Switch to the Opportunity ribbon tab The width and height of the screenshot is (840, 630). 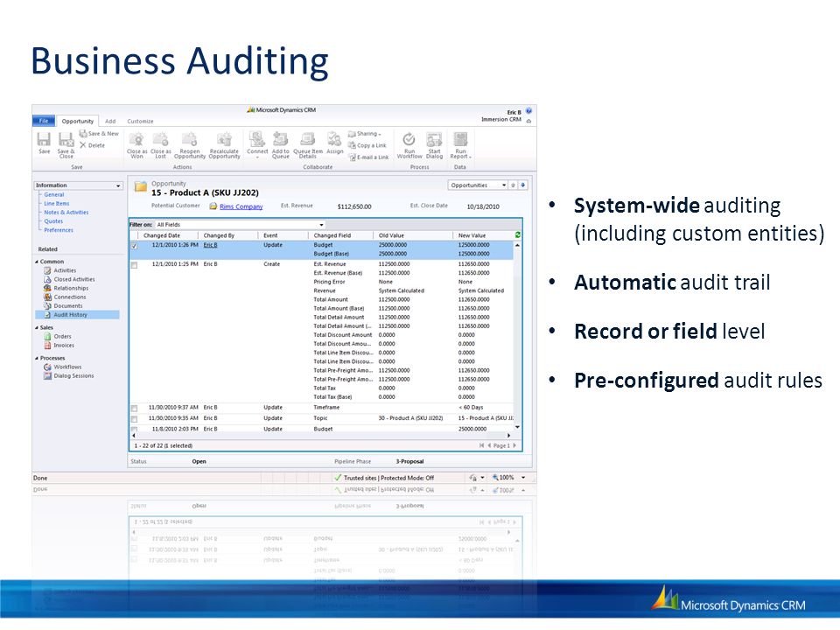pyautogui.click(x=78, y=121)
